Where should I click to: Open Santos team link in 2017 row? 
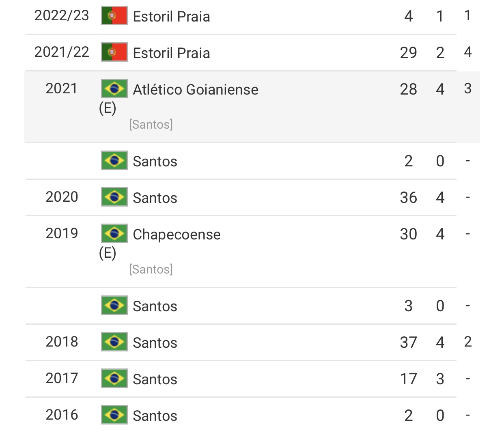pos(155,379)
